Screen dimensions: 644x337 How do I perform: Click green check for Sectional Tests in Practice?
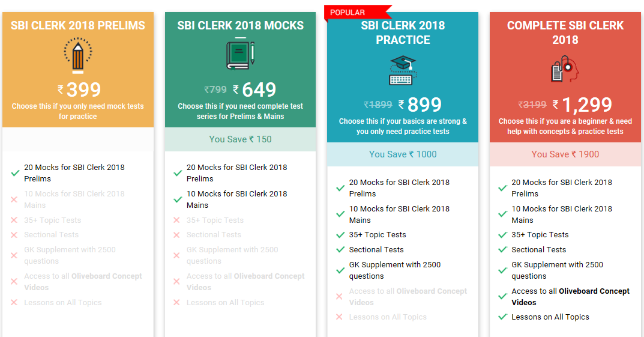click(340, 250)
